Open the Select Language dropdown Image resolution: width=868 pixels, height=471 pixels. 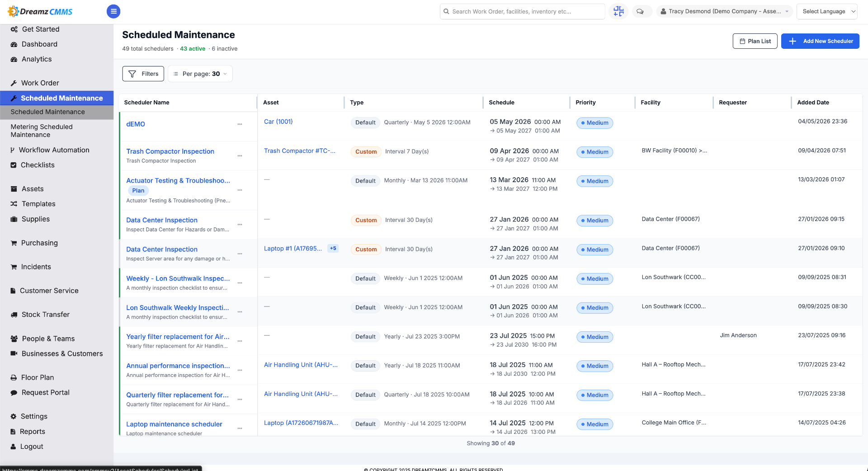827,11
